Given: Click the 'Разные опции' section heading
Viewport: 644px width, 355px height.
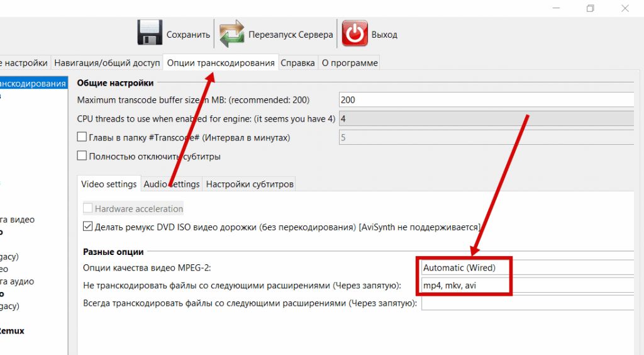Looking at the screenshot, I should coord(113,252).
